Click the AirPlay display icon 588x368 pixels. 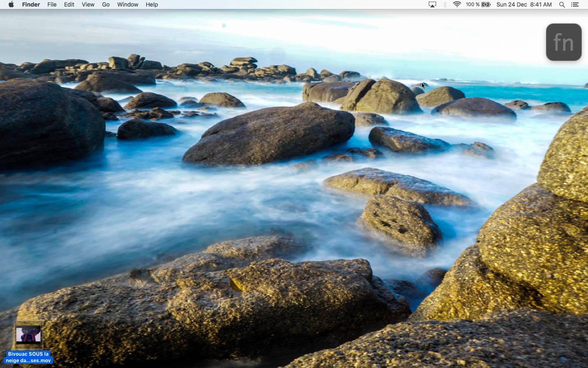[x=432, y=4]
